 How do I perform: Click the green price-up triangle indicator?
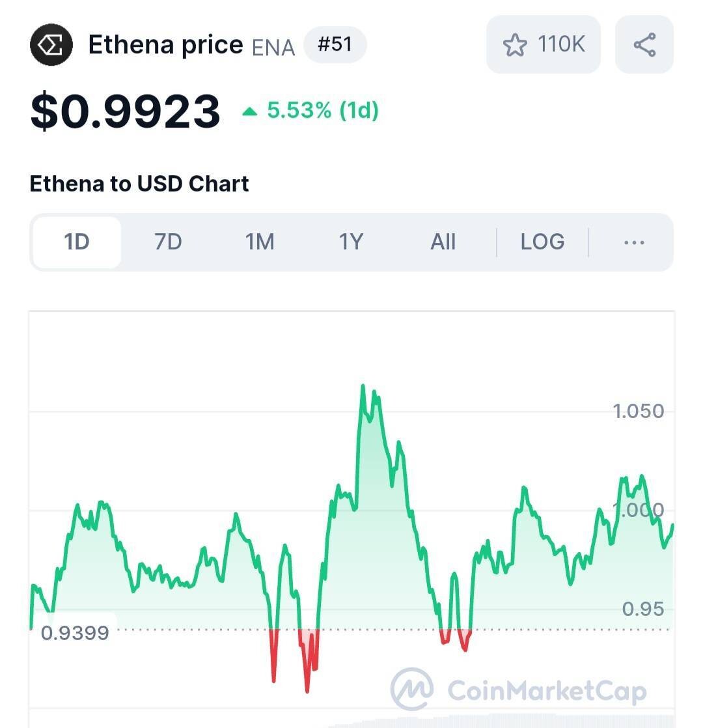pyautogui.click(x=249, y=112)
